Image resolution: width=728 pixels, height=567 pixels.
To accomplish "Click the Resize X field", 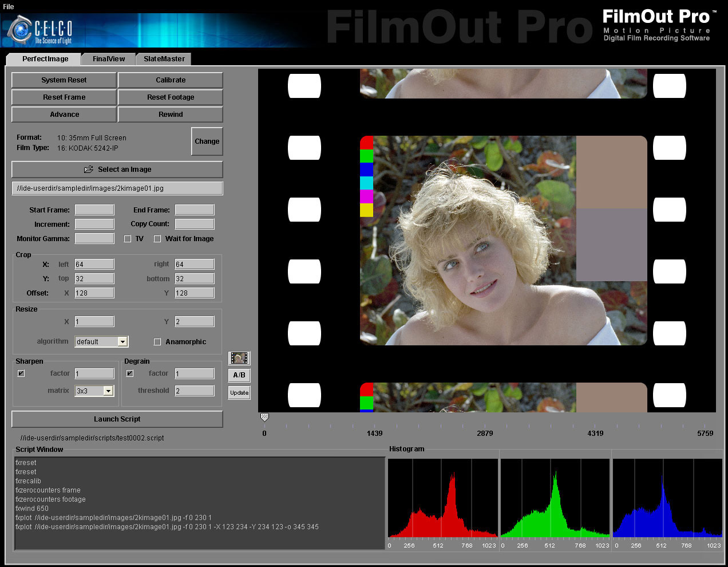I will tap(94, 321).
